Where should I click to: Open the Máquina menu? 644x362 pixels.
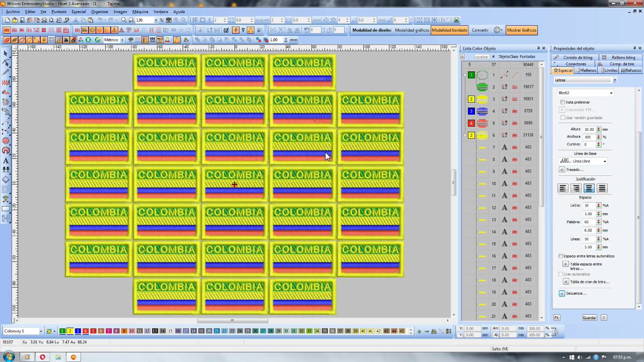click(140, 12)
